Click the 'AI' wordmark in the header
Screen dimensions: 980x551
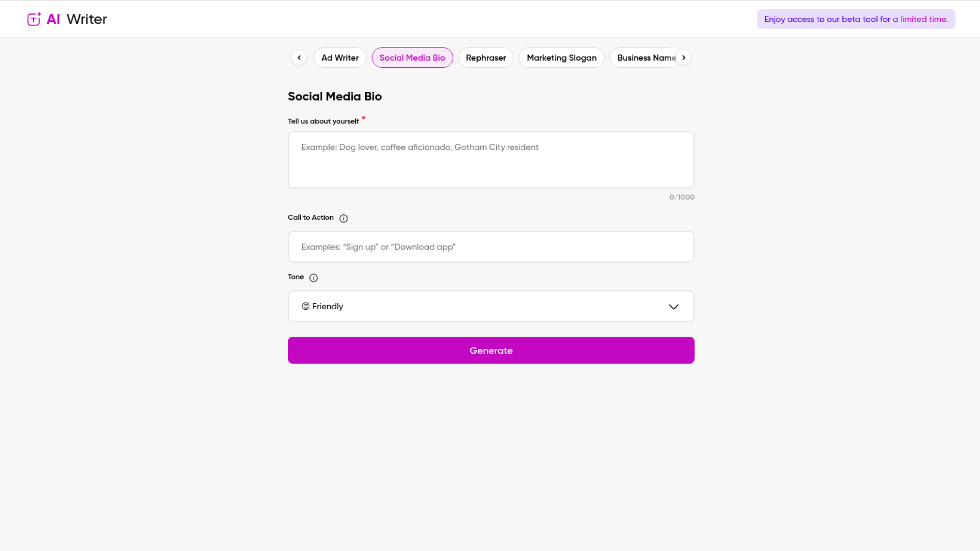pyautogui.click(x=54, y=19)
